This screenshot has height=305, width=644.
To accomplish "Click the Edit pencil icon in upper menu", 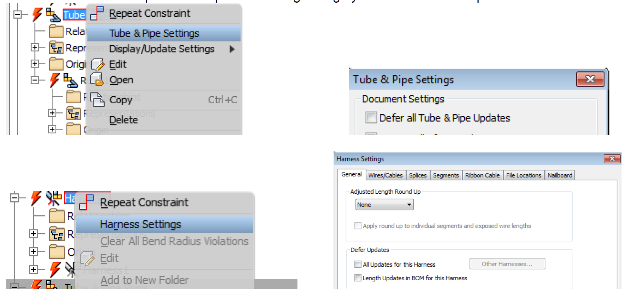I will tap(97, 65).
